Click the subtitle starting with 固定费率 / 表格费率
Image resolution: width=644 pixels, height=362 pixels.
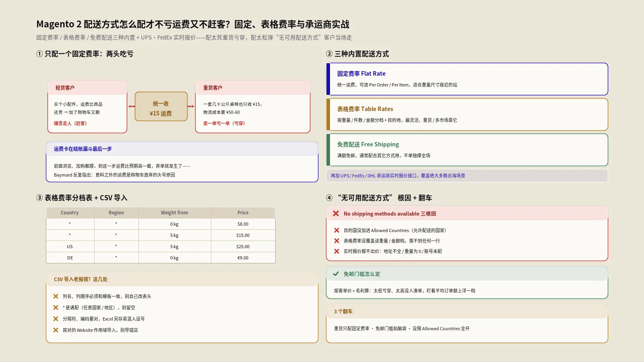click(x=194, y=37)
